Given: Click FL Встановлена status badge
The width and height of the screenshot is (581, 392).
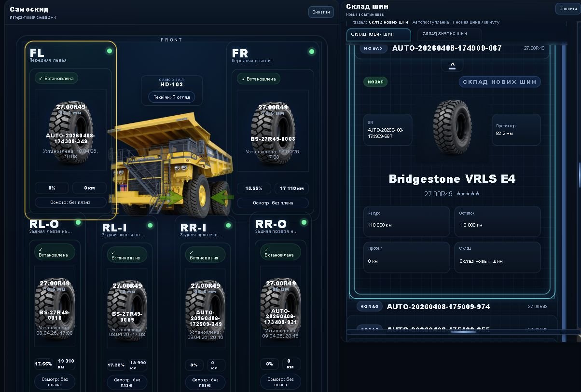Looking at the screenshot, I should click(x=56, y=78).
